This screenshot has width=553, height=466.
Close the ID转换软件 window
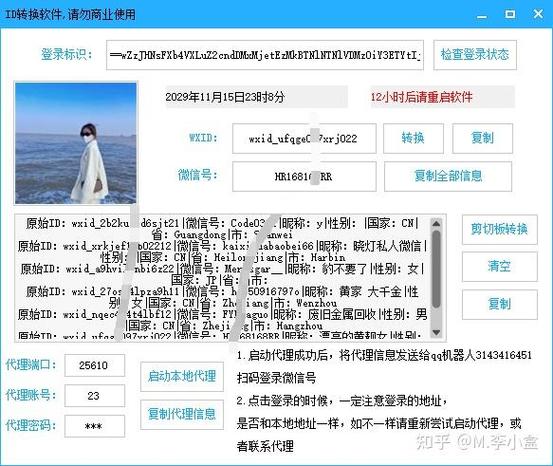click(538, 14)
